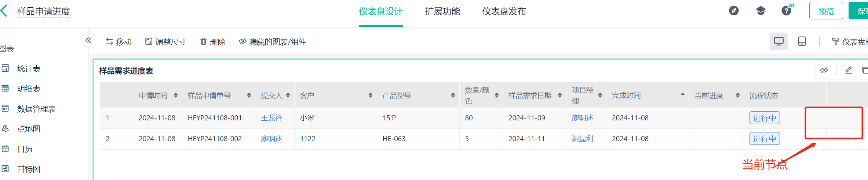868x180 pixels.
Task: Sort by 数量/颜色 column
Action: [x=497, y=95]
